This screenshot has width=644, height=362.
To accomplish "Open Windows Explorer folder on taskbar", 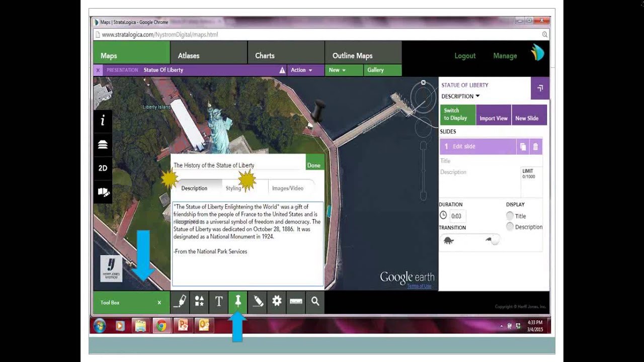I will pos(140,326).
